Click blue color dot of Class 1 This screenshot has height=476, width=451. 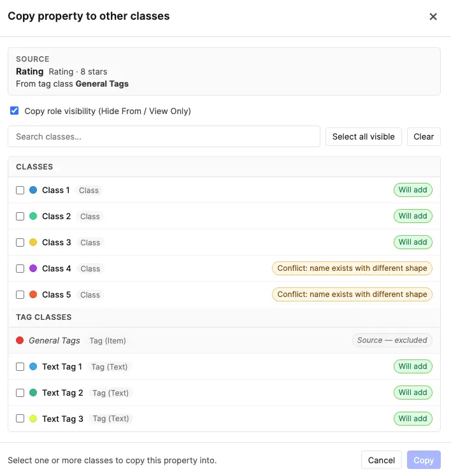[x=33, y=190]
